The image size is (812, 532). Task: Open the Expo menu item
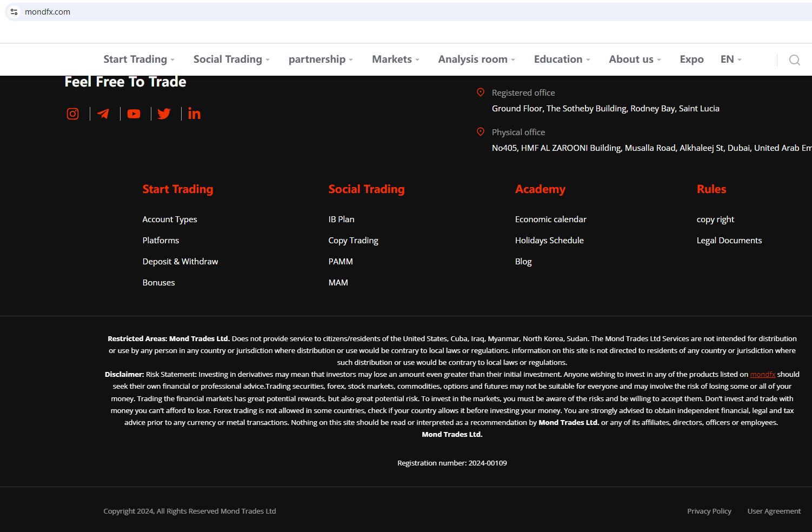pos(691,59)
